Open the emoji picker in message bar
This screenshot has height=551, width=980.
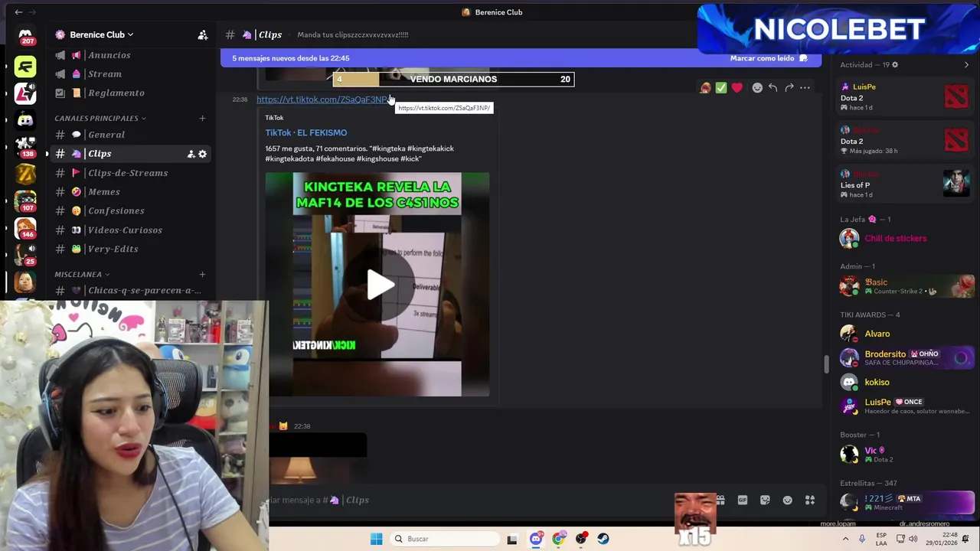(x=787, y=500)
